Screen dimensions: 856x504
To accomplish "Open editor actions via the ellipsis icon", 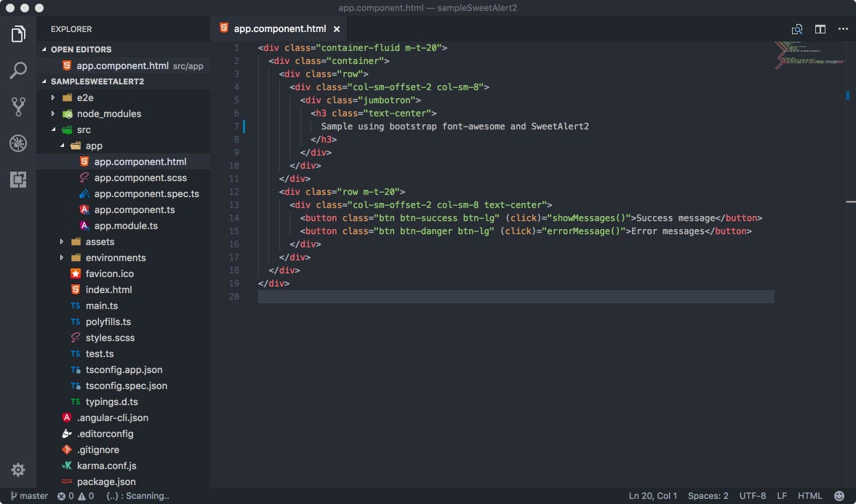I will (x=843, y=28).
